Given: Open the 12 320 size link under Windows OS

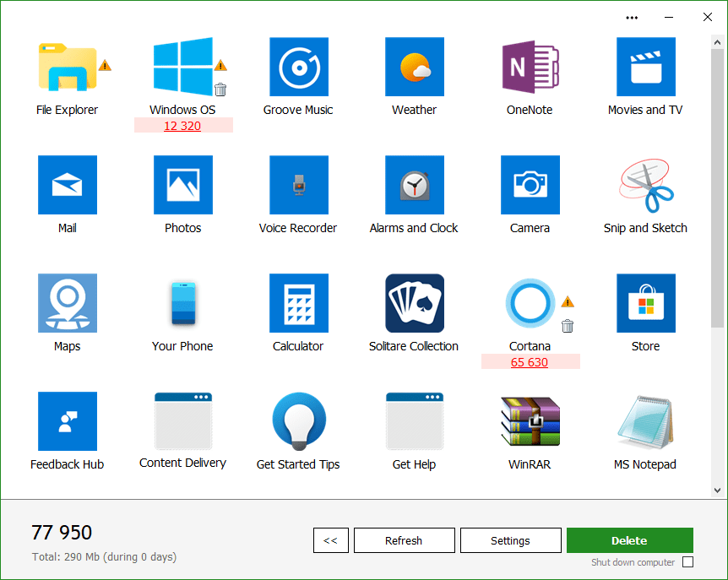Looking at the screenshot, I should (x=183, y=125).
